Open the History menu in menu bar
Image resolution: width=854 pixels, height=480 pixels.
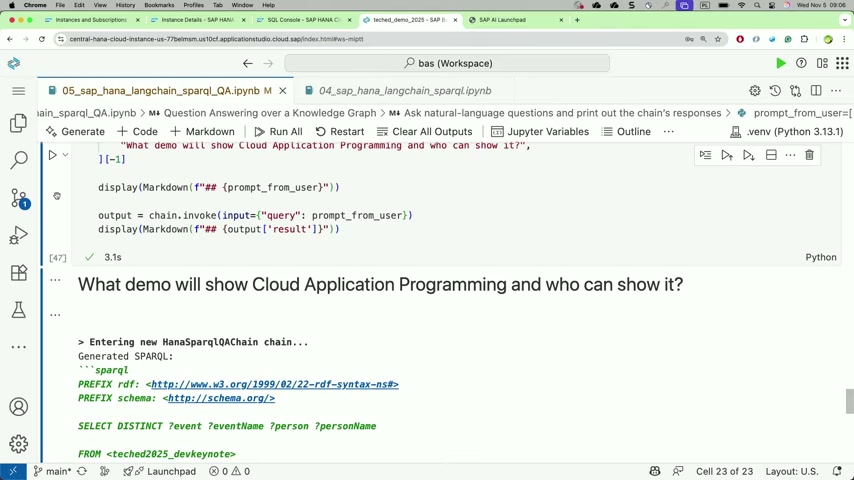coord(125,5)
